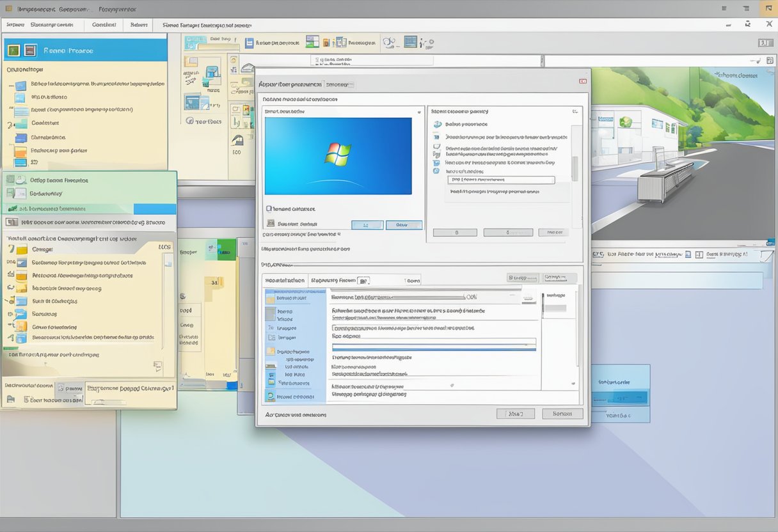Open the first menu in the menu bar

pyautogui.click(x=14, y=25)
